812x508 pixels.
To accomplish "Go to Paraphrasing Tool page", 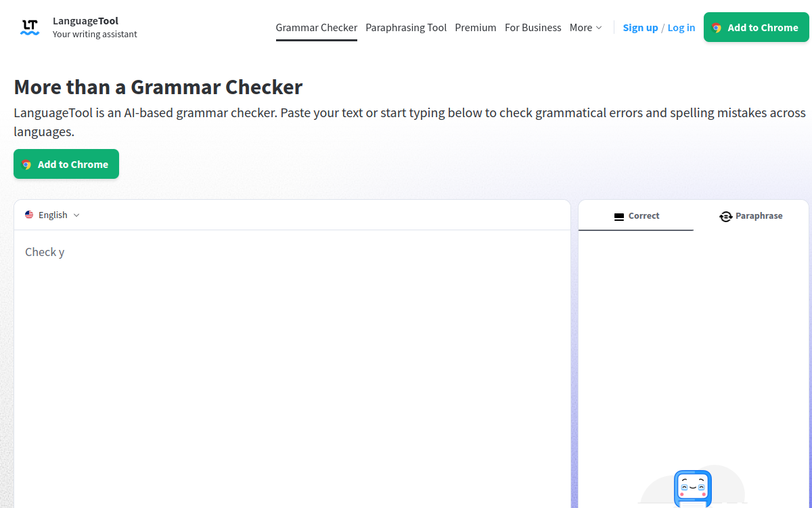I will [x=406, y=28].
